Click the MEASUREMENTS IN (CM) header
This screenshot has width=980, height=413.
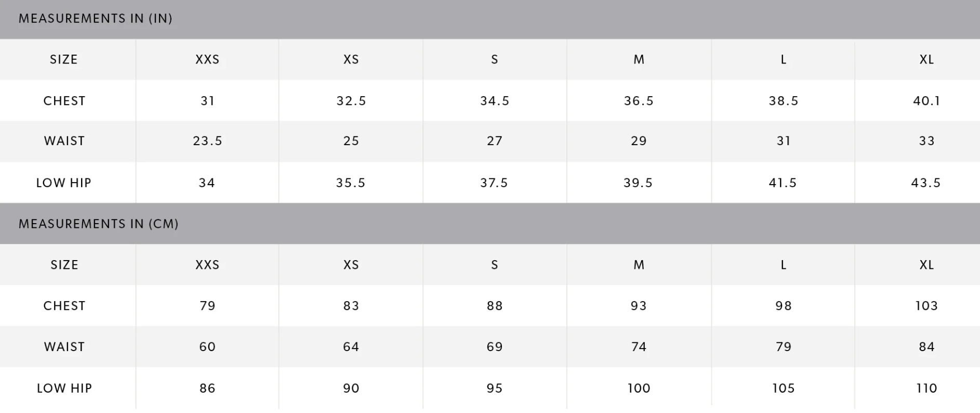[99, 224]
